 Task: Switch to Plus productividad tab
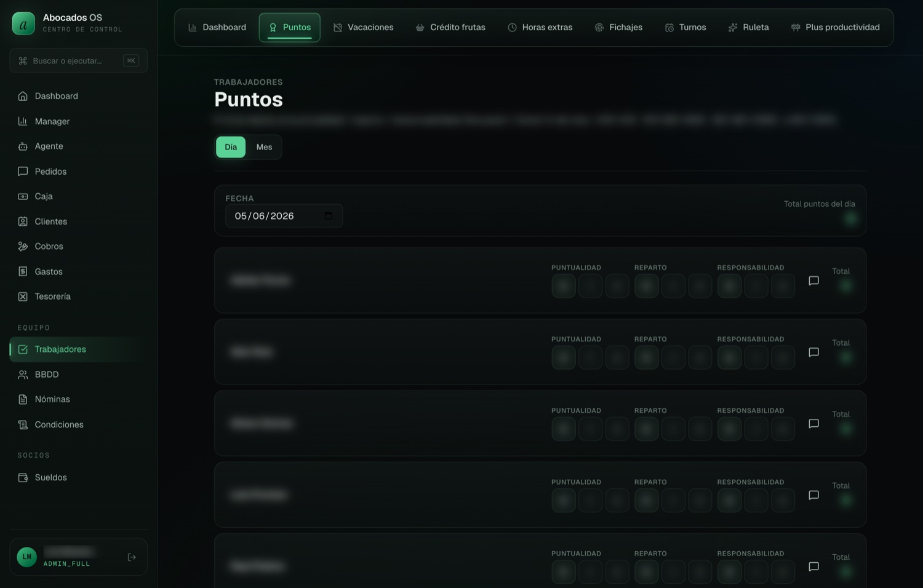tap(836, 27)
